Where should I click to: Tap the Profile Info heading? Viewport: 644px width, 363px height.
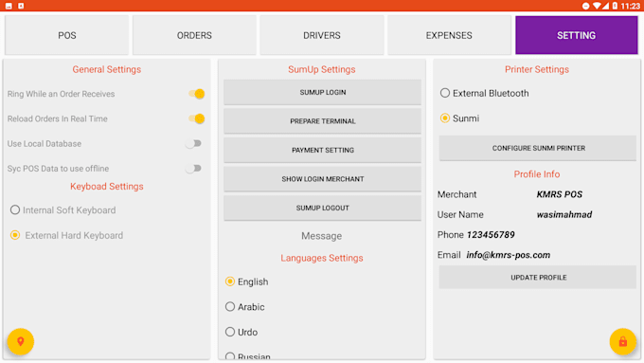click(x=537, y=174)
